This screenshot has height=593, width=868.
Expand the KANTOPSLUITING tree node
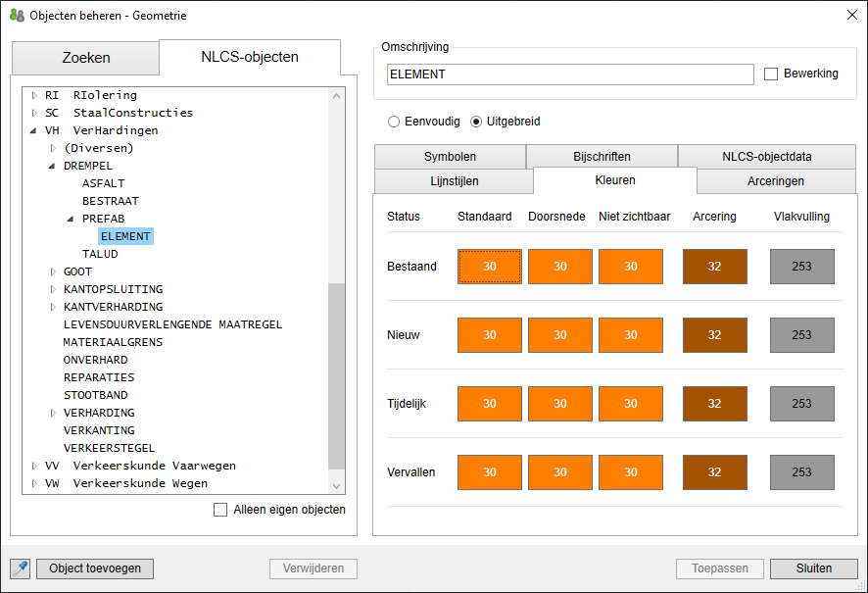point(54,289)
